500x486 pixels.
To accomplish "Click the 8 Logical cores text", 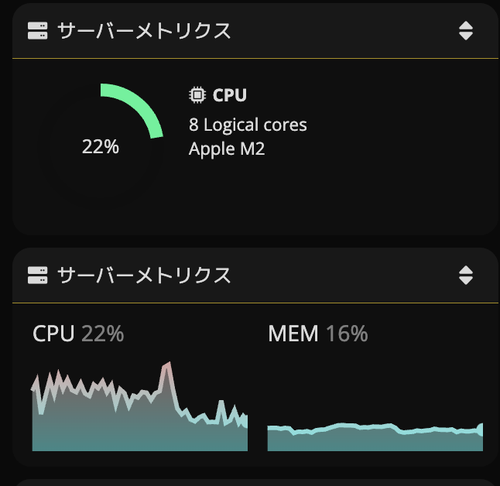I will [x=248, y=125].
